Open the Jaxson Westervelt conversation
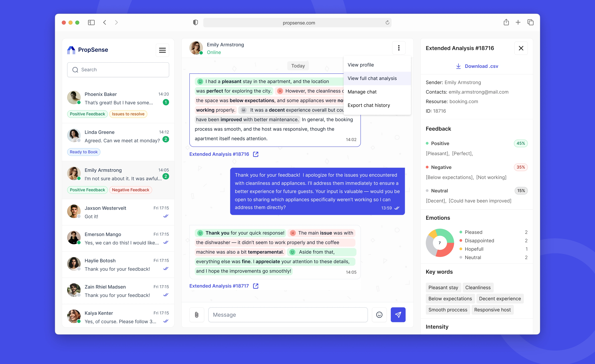Image resolution: width=595 pixels, height=364 pixels. pos(118,212)
